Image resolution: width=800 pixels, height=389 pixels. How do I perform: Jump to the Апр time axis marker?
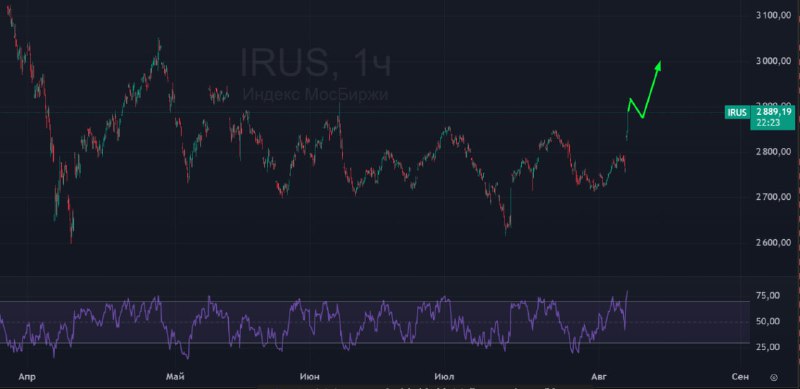(27, 377)
